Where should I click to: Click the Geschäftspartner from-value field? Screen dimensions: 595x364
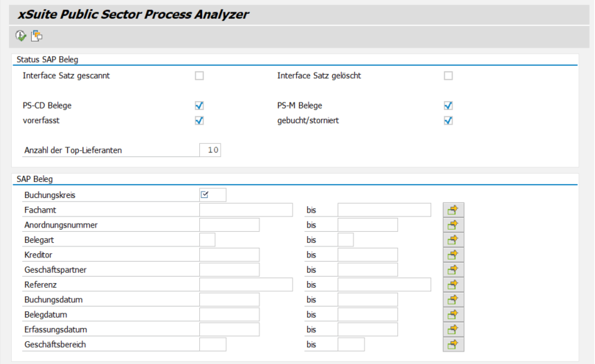point(229,269)
